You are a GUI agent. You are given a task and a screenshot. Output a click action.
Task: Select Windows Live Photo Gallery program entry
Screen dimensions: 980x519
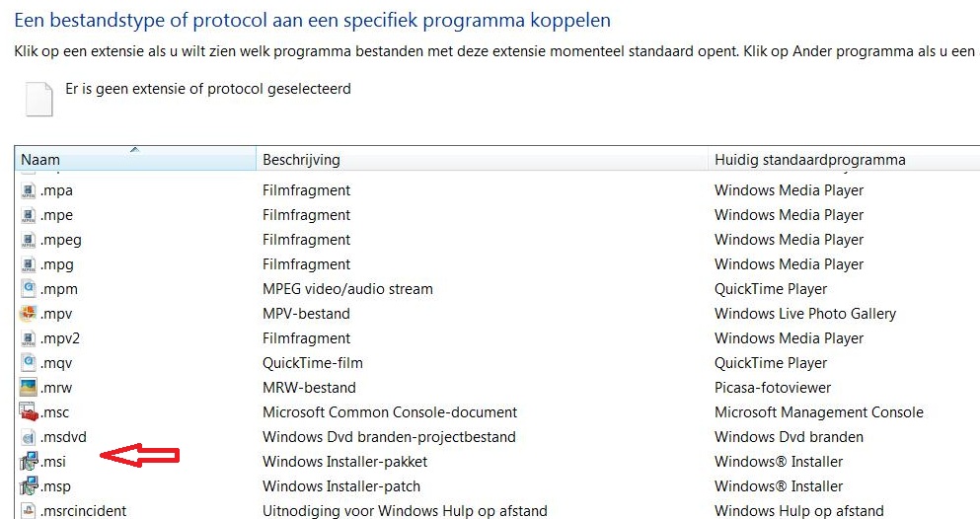click(804, 314)
